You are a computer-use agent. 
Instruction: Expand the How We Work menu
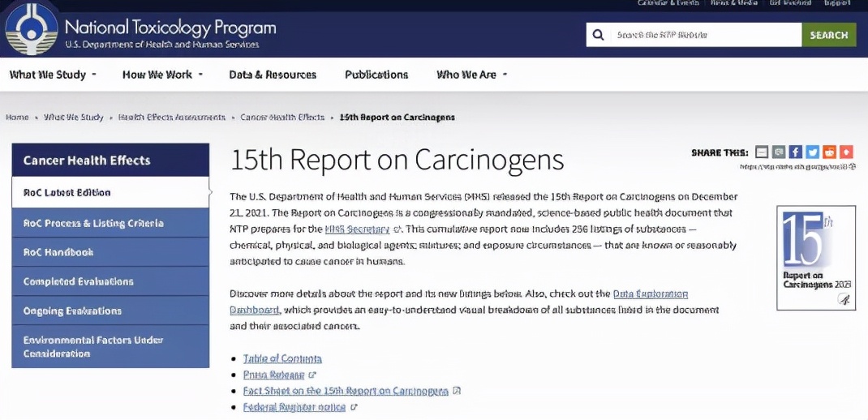163,75
